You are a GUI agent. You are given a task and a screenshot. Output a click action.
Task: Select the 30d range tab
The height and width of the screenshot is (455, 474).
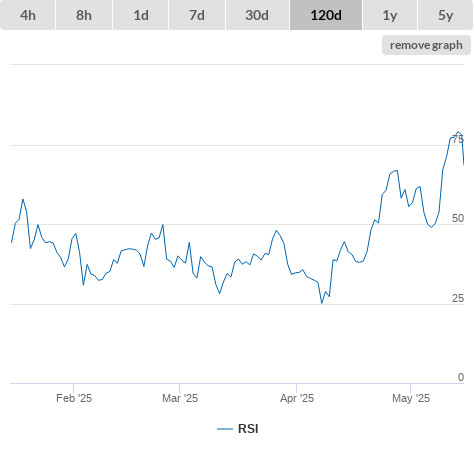click(x=257, y=15)
